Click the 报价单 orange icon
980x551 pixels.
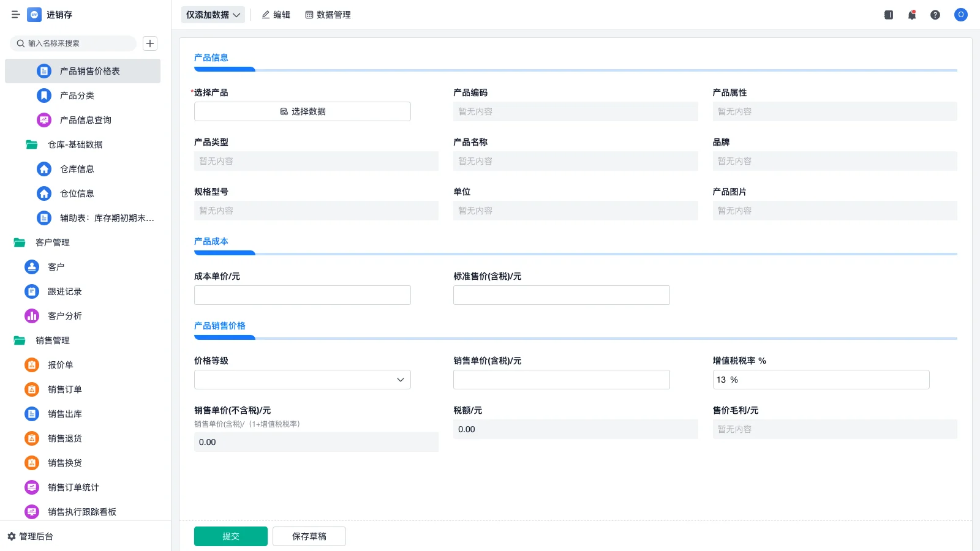click(x=32, y=365)
